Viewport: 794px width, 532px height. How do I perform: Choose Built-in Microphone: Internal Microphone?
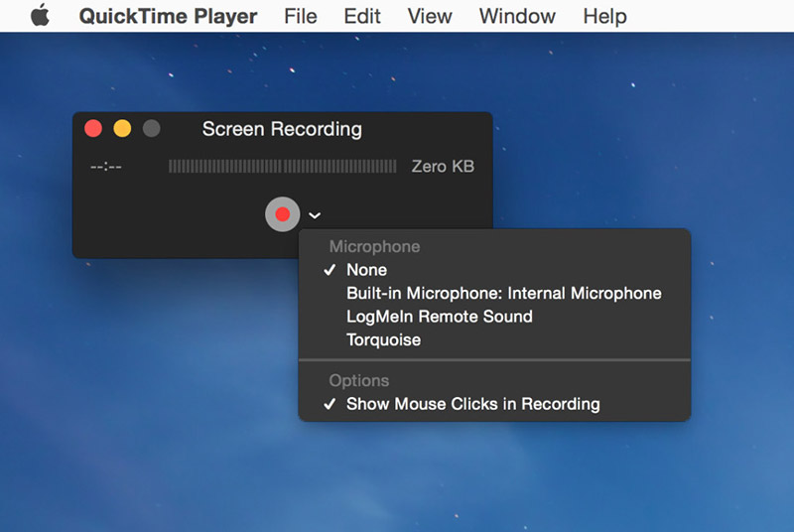pos(503,293)
